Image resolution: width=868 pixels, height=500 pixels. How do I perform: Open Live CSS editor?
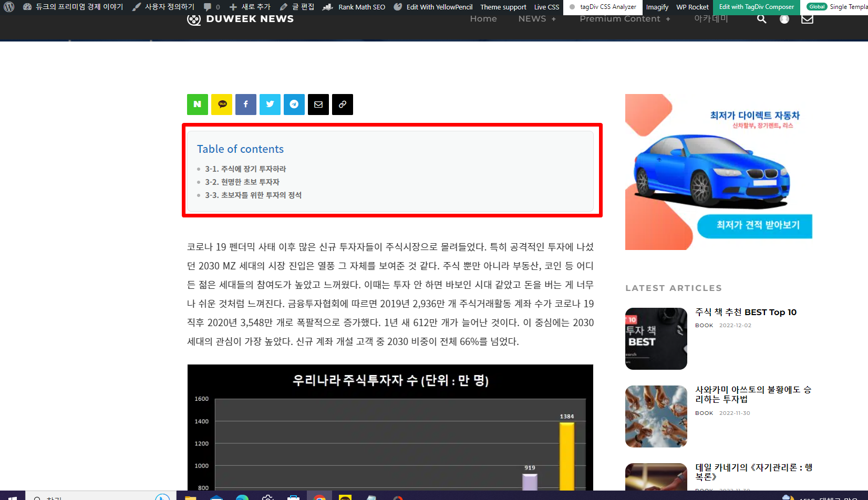pyautogui.click(x=546, y=7)
